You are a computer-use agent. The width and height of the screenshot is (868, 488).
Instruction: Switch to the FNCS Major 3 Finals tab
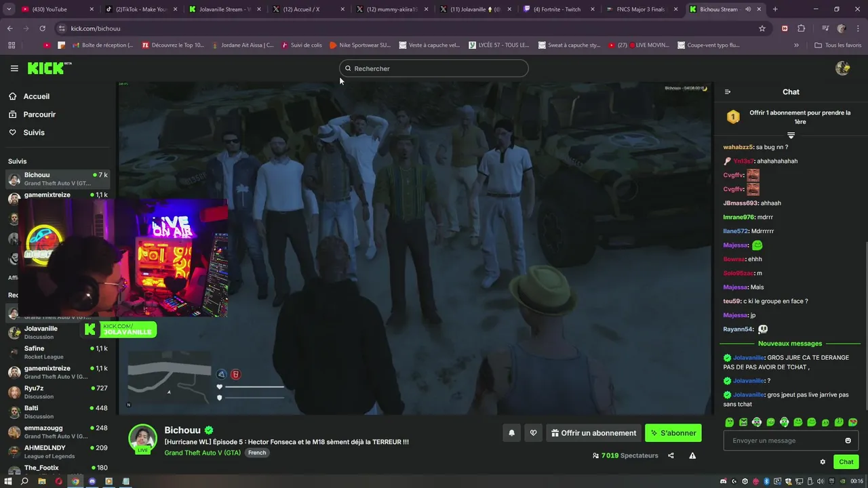pos(642,9)
